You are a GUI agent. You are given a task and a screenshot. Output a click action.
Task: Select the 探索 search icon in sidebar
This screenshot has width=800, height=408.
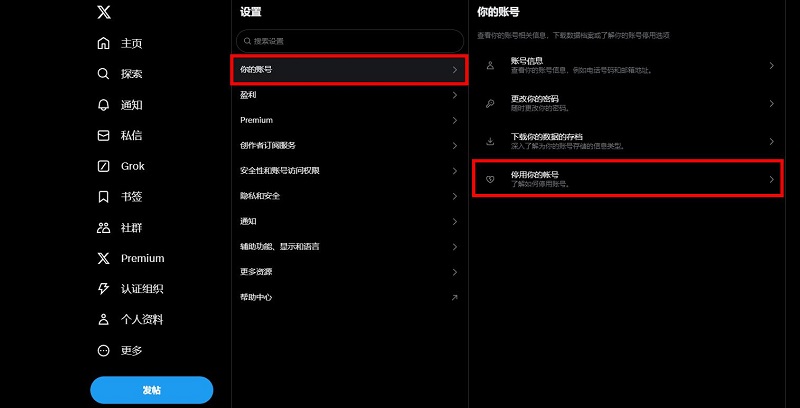[104, 74]
